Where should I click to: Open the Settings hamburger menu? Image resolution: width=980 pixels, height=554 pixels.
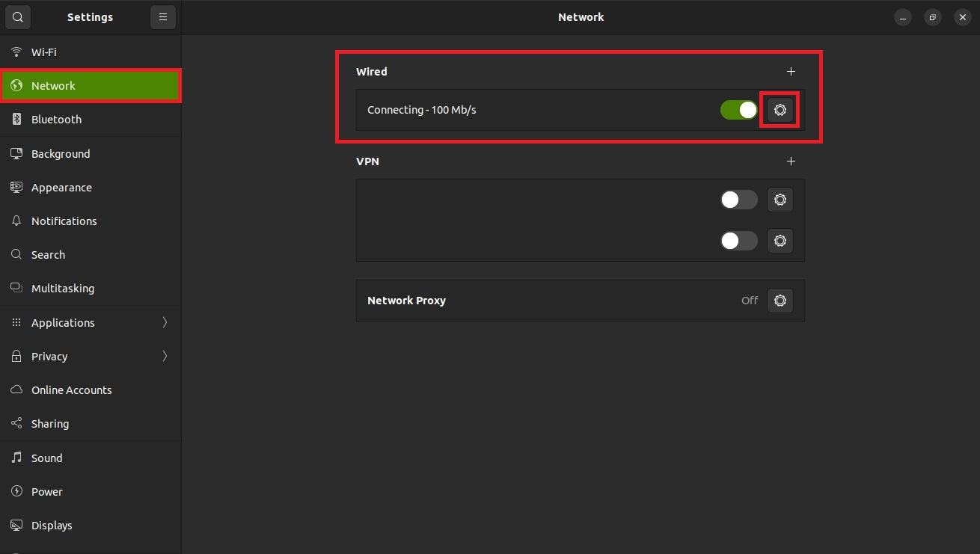pos(162,17)
